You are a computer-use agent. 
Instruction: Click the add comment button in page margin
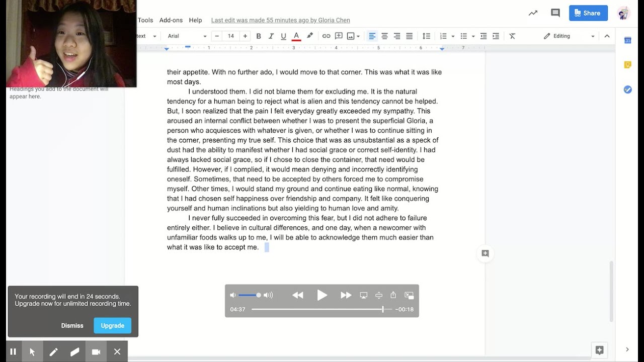click(485, 253)
